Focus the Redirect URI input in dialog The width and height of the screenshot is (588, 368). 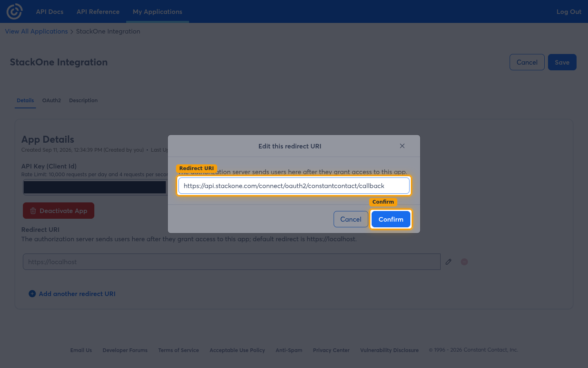pos(294,186)
